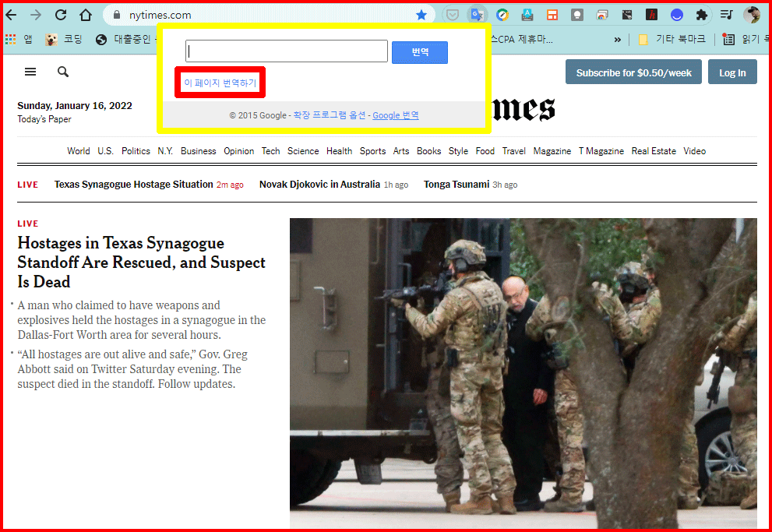This screenshot has width=772, height=532.
Task: Open the Magazine section
Action: [552, 151]
